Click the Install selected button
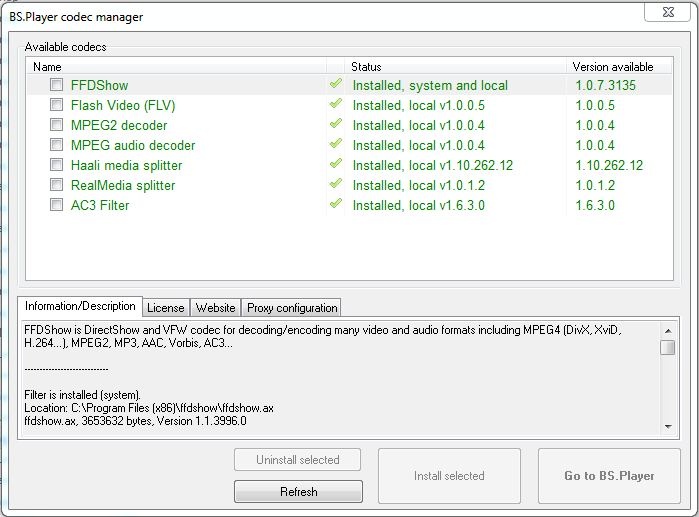Screen dimensions: 699x517 coord(449,476)
